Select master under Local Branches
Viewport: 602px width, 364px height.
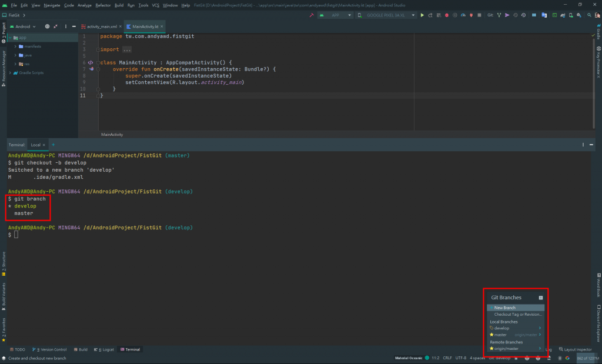(516, 335)
